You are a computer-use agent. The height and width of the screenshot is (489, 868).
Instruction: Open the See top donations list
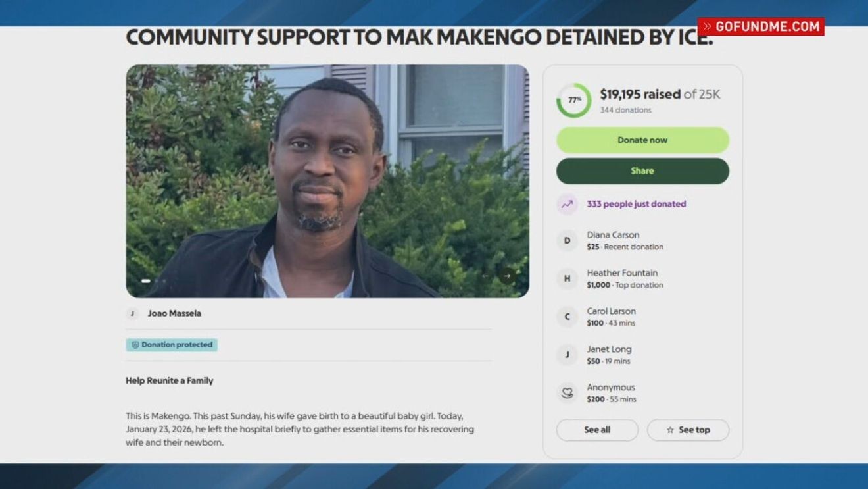688,430
